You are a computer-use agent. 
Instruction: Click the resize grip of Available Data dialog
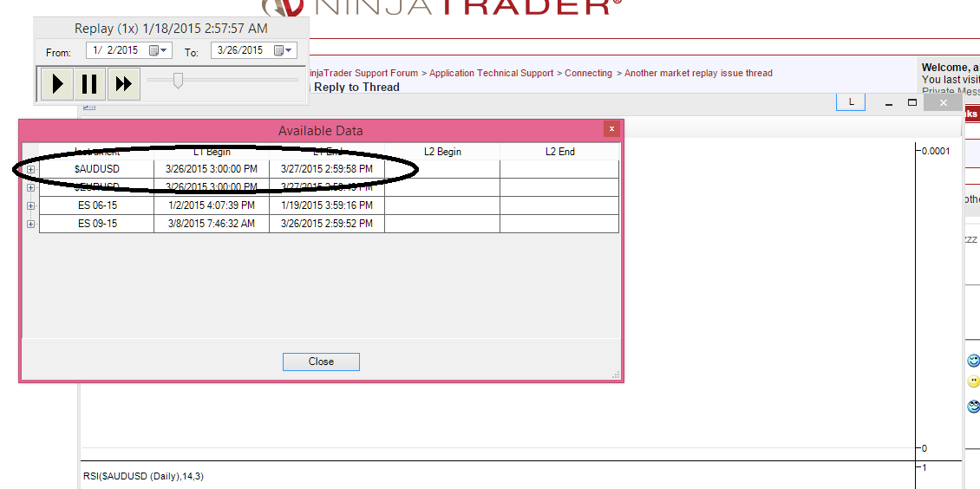pos(617,375)
